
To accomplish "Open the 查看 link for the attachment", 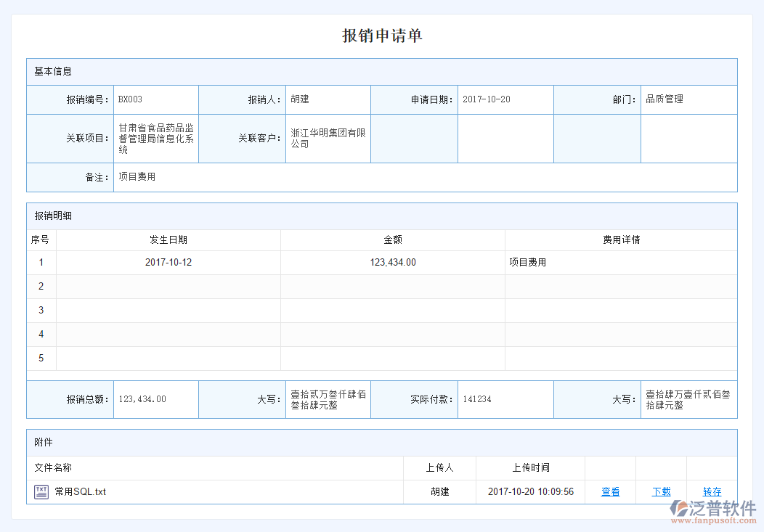I will pos(610,492).
